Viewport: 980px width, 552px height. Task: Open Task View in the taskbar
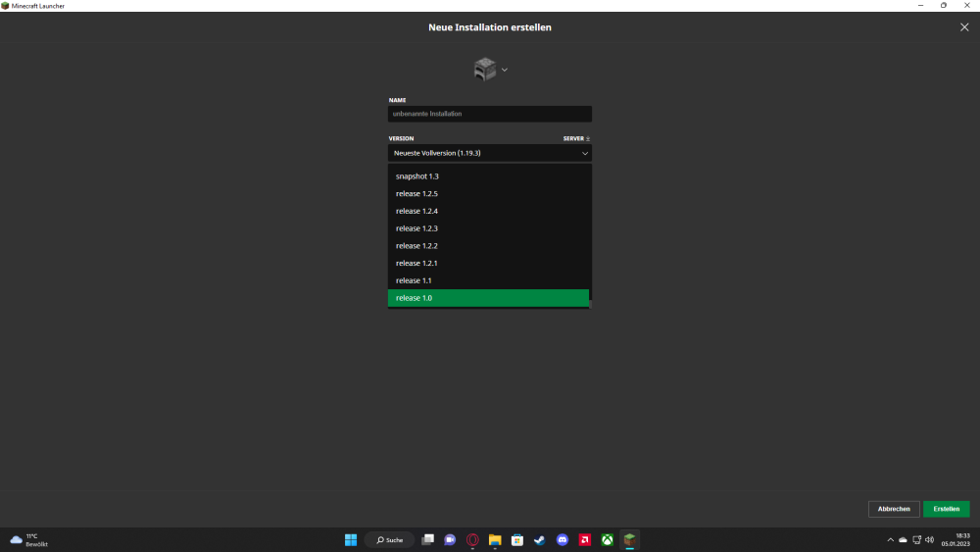click(427, 539)
